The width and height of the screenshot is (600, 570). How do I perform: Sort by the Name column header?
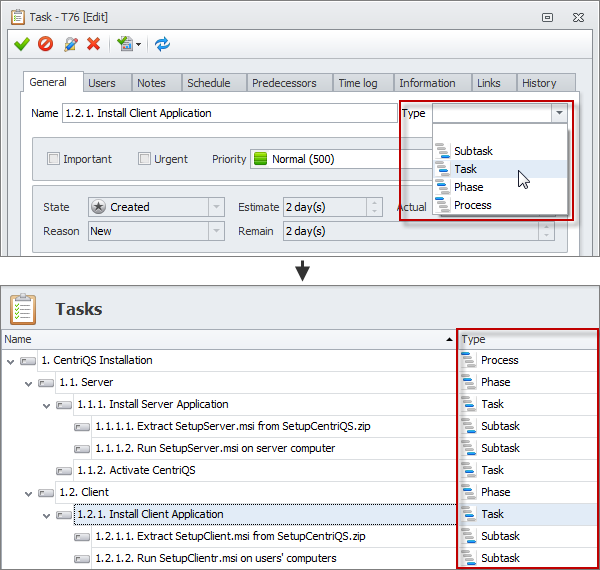(228, 340)
